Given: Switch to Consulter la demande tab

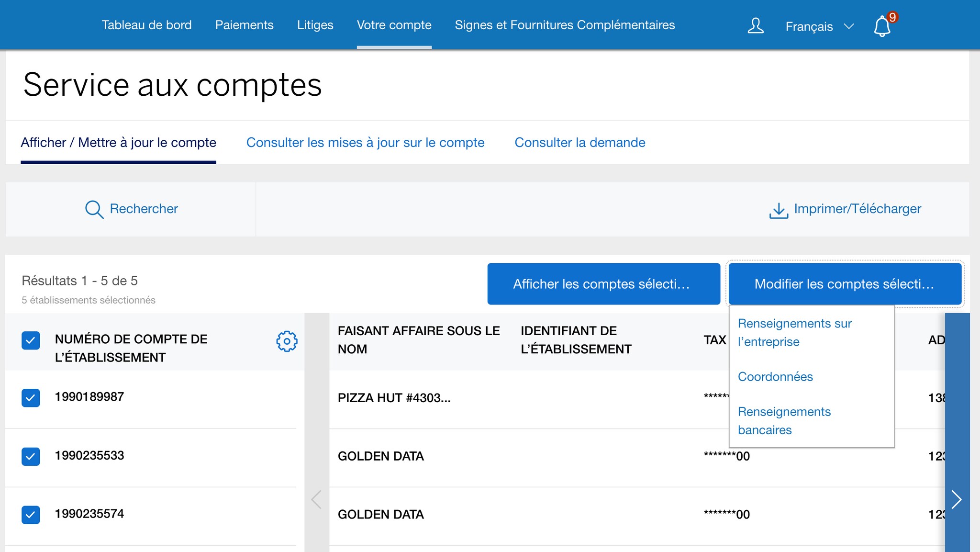Looking at the screenshot, I should pyautogui.click(x=579, y=143).
